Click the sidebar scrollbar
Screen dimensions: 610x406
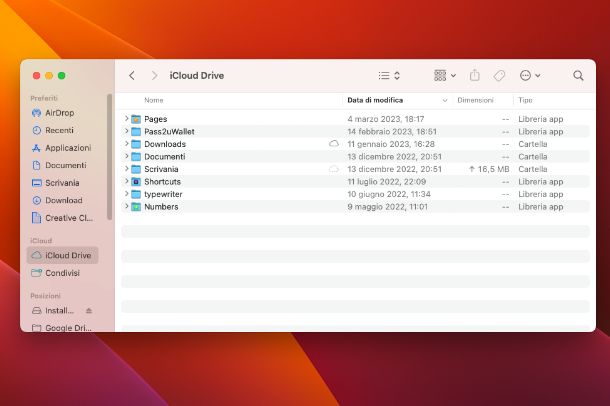[x=109, y=157]
